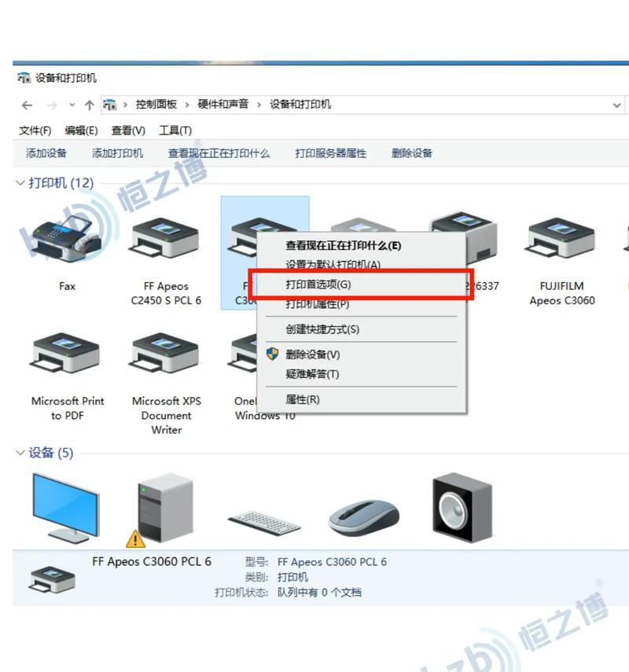
Task: Click the monitor device icon
Action: [x=67, y=509]
